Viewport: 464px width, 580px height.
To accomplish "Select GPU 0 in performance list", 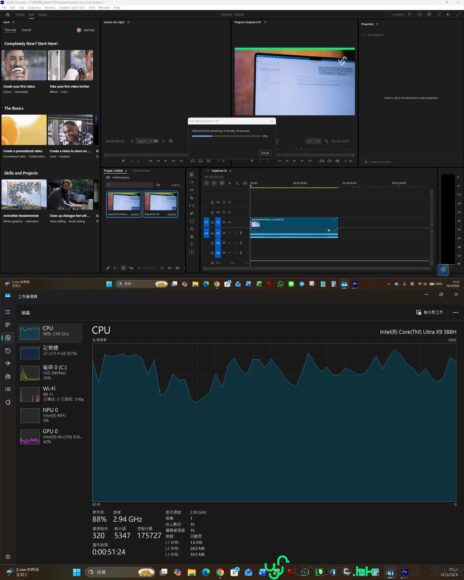I will [51, 436].
